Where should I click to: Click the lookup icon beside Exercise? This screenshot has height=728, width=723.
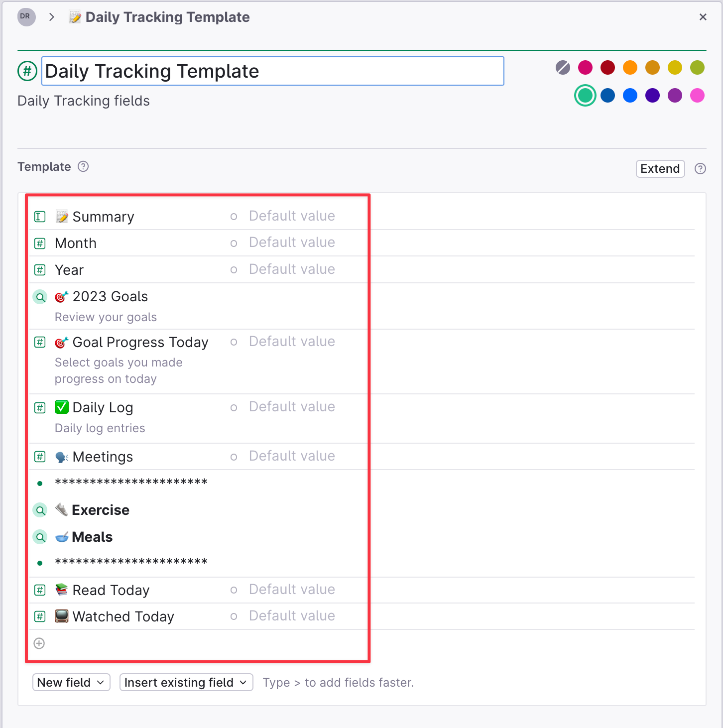pos(40,510)
